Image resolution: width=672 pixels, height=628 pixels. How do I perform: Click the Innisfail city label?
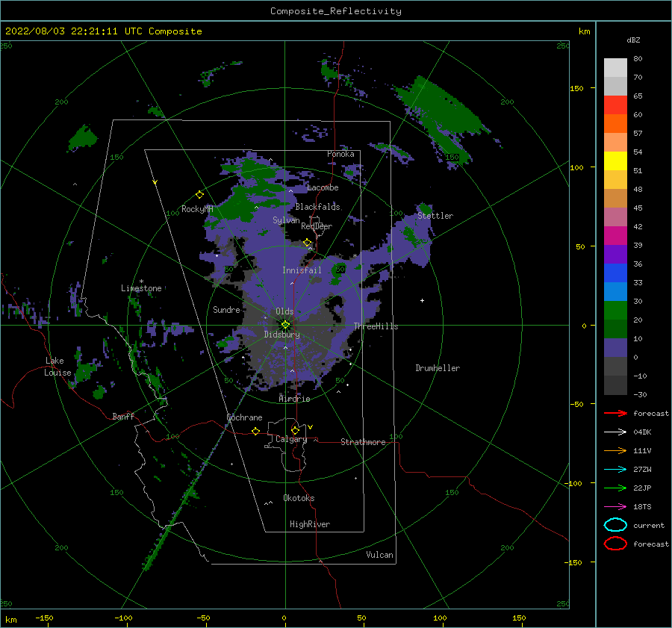pyautogui.click(x=302, y=270)
